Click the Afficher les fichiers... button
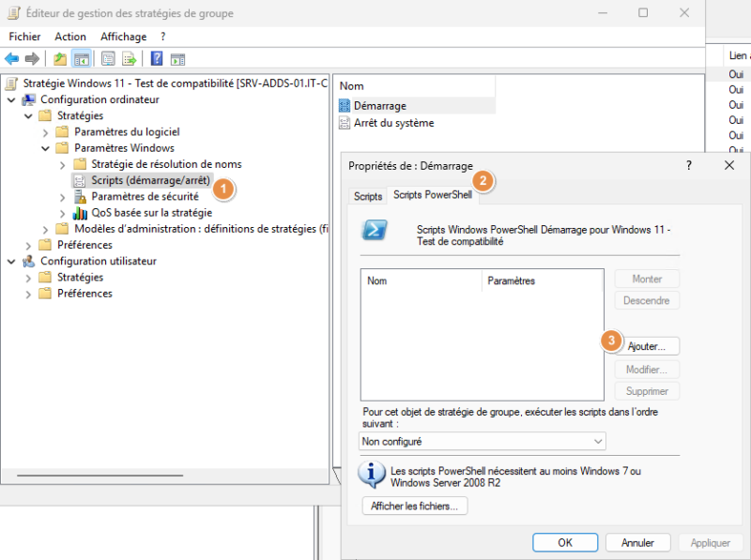The image size is (751, 560). point(414,506)
